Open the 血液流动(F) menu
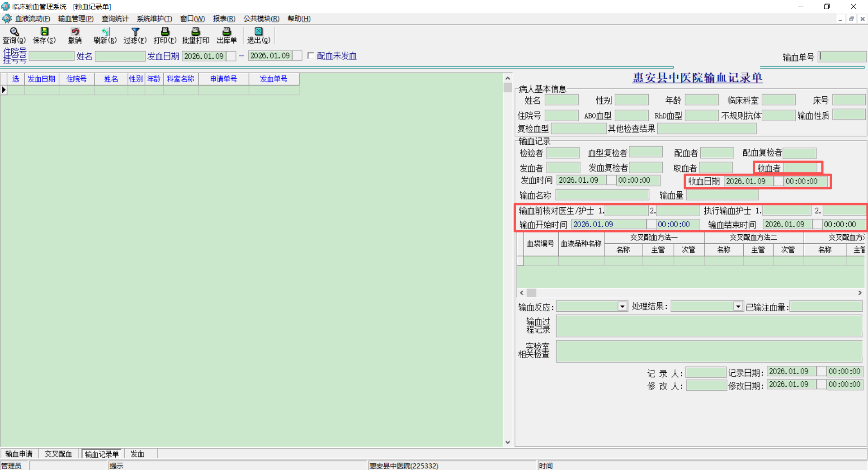The image size is (868, 470). pyautogui.click(x=33, y=19)
